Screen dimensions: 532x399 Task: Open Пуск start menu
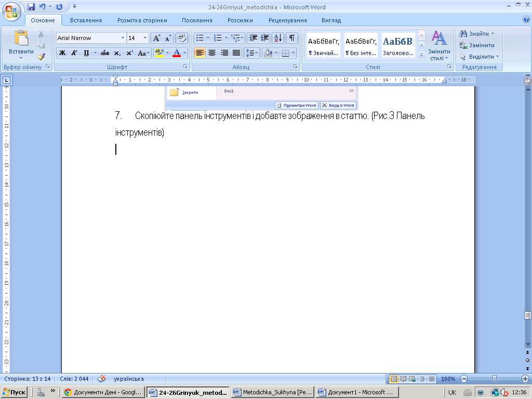pyautogui.click(x=14, y=392)
